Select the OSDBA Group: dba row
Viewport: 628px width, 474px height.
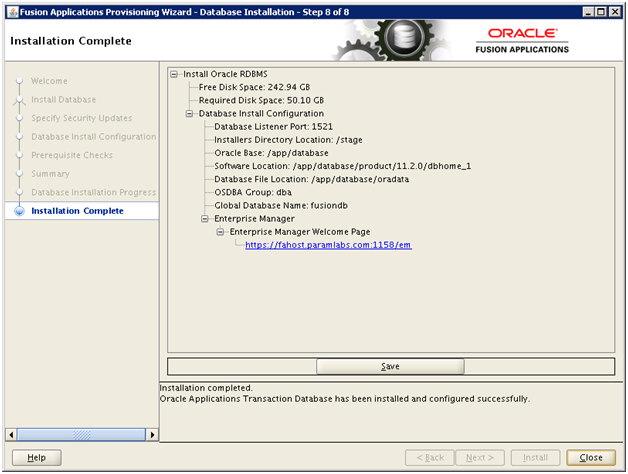tap(253, 193)
